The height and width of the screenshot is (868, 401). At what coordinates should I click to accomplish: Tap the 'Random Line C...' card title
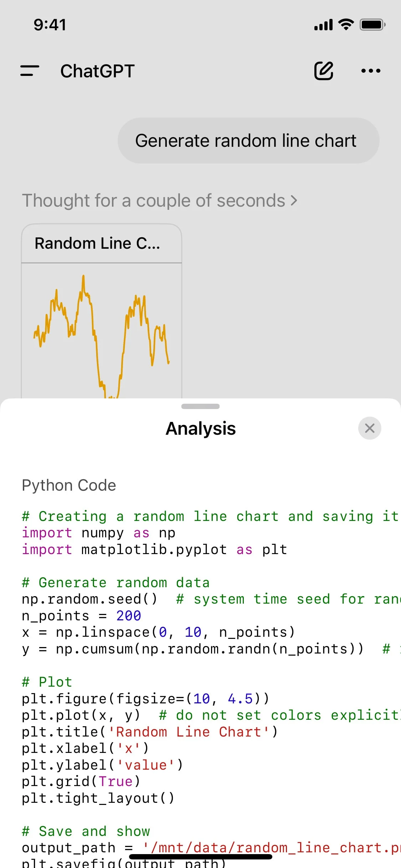click(x=97, y=243)
